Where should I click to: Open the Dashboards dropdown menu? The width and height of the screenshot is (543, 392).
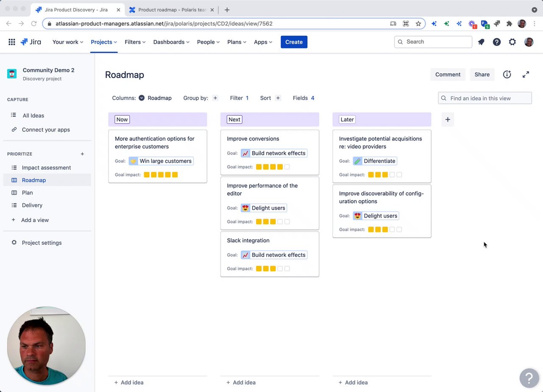[171, 42]
